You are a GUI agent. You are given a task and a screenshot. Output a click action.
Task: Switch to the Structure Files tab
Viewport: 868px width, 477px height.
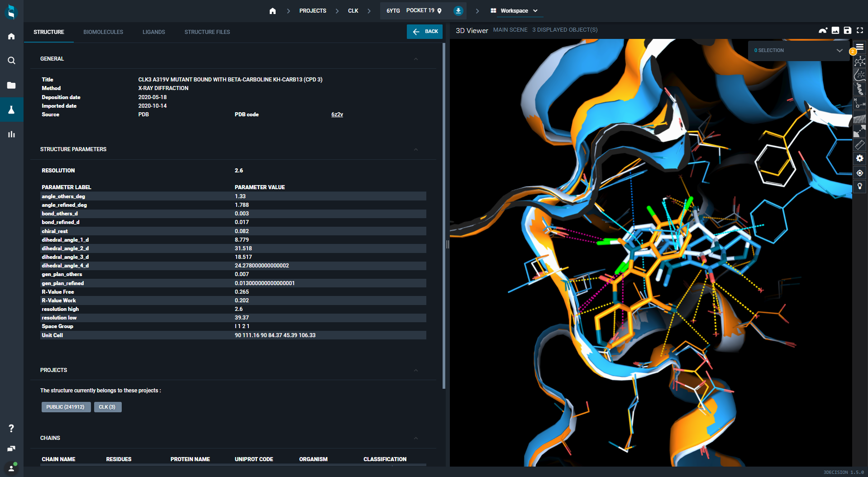pos(207,32)
